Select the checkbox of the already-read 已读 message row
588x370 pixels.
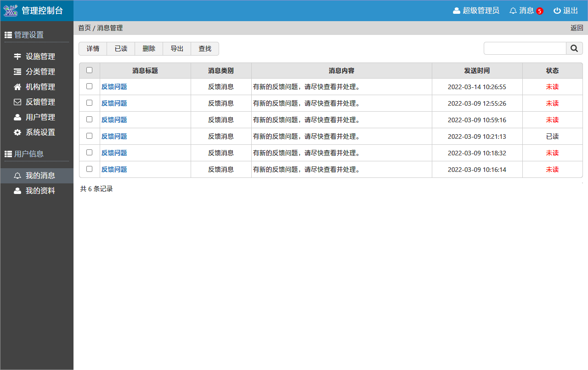pos(89,136)
